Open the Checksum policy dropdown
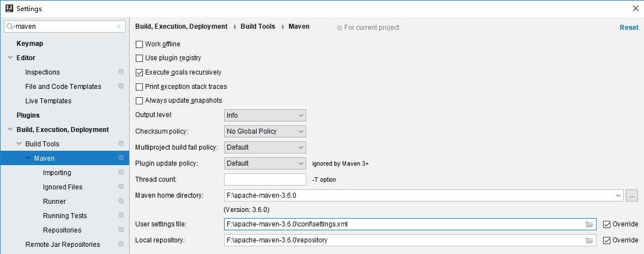The image size is (644, 254). tap(265, 131)
